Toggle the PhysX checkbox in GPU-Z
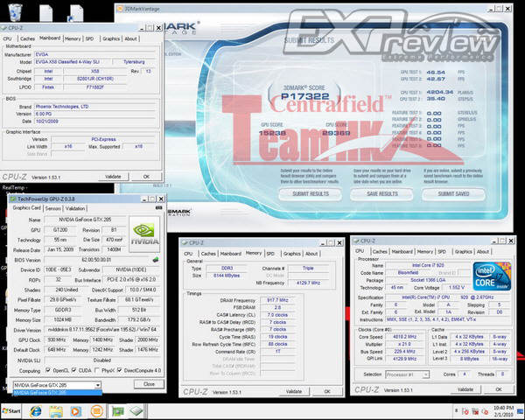The height and width of the screenshot is (420, 525). coord(97,370)
